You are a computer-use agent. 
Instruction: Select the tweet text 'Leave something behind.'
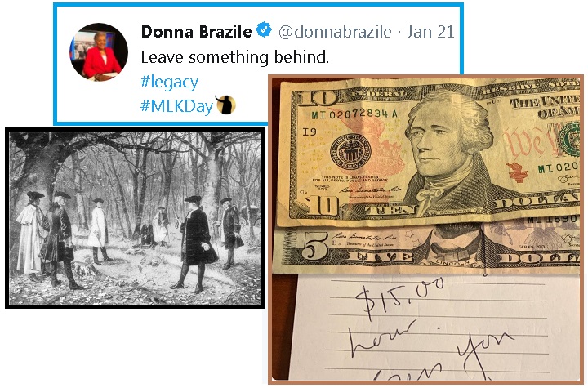click(x=234, y=57)
